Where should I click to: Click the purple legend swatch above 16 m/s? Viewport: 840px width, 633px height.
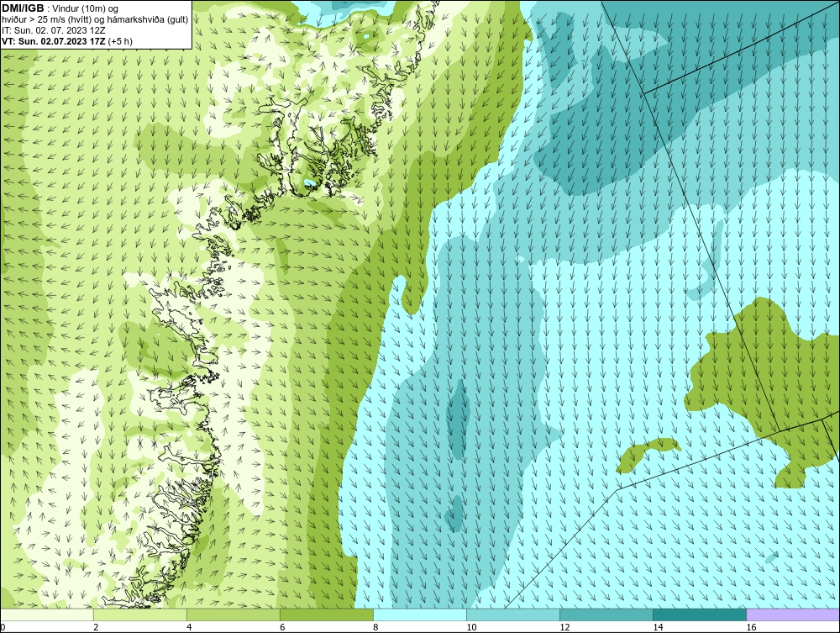[x=793, y=615]
